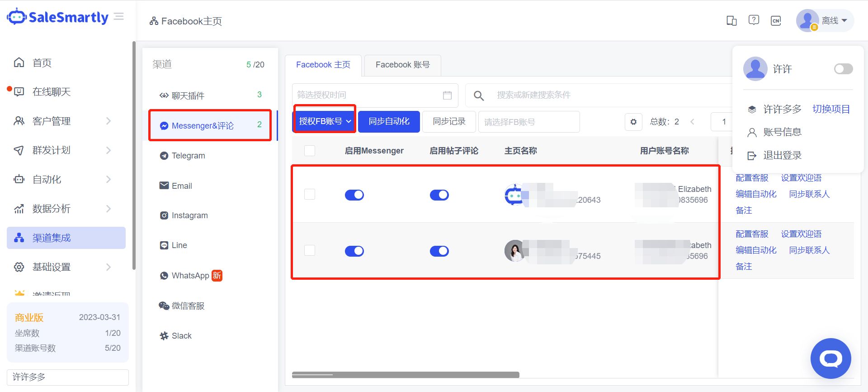Image resolution: width=868 pixels, height=392 pixels.
Task: Switch to Facebook 账号 tab
Action: (x=403, y=65)
